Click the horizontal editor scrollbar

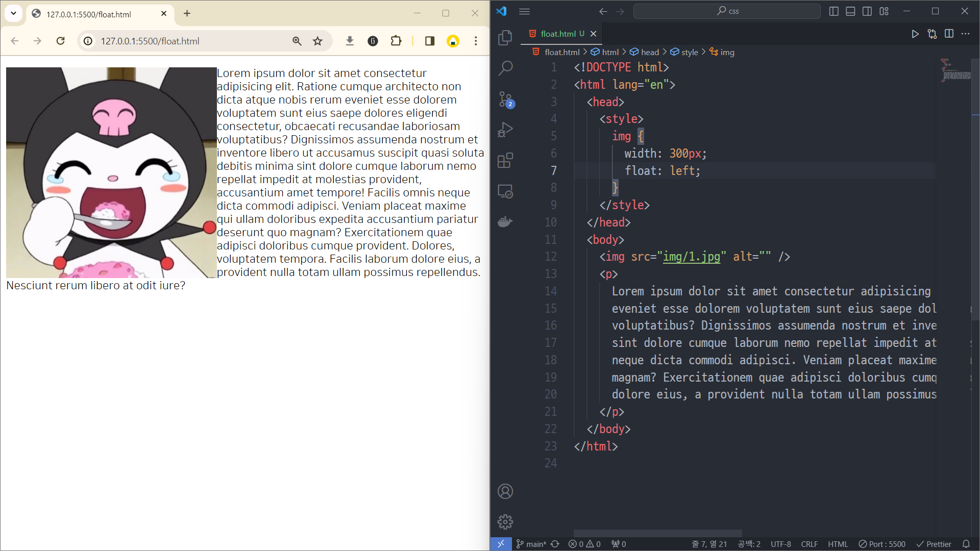click(x=657, y=533)
